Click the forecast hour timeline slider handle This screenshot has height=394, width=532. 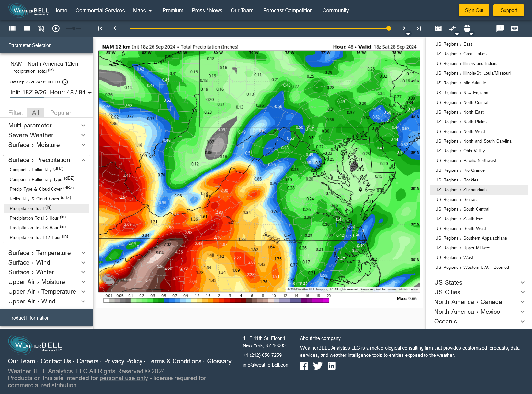tap(389, 28)
